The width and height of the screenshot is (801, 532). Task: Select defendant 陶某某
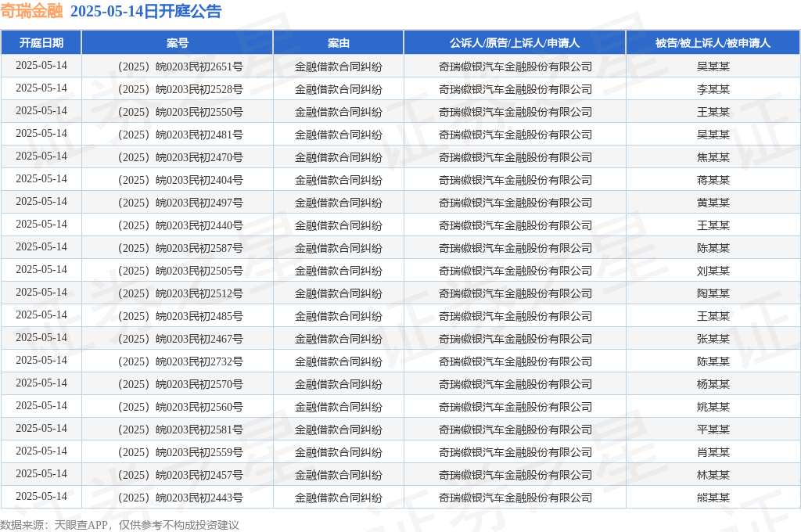pos(713,293)
